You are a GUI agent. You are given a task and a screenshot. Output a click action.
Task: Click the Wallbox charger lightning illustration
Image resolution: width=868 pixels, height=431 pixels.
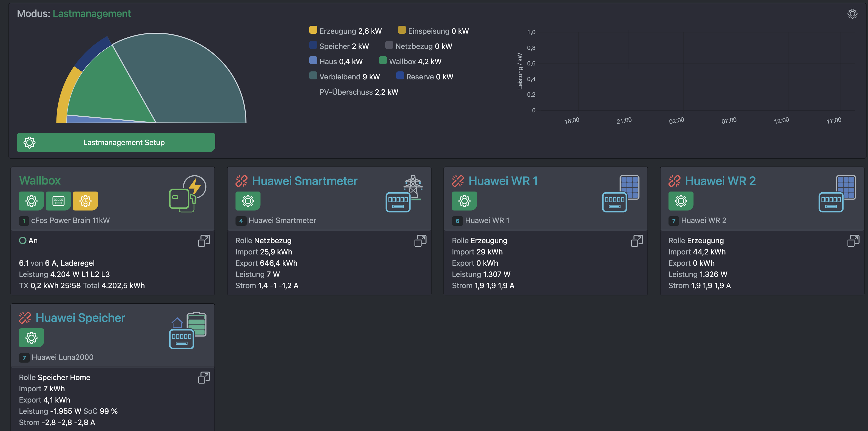click(x=187, y=194)
